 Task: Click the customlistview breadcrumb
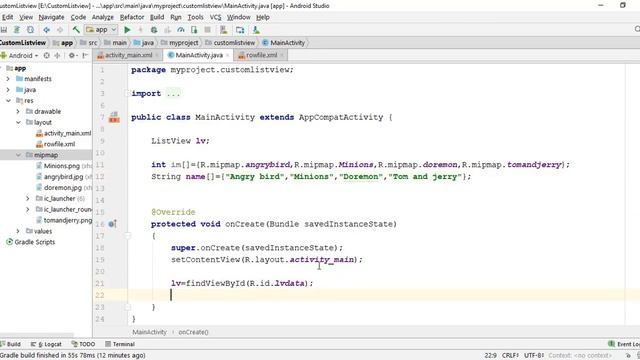tap(230, 42)
